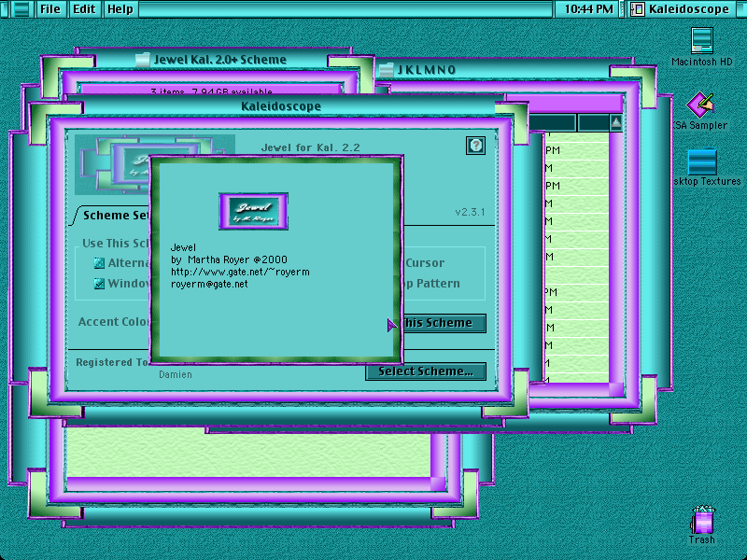
Task: Activate the Jewel Kal. 2.0+ Scheme window title
Action: tap(220, 60)
